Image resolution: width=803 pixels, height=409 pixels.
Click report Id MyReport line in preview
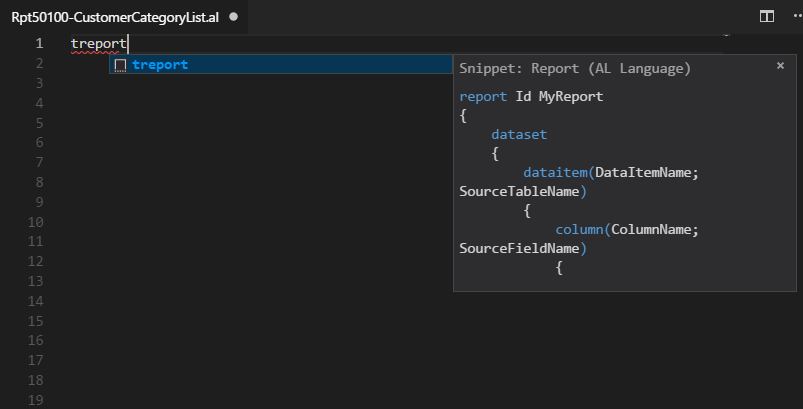pos(531,97)
